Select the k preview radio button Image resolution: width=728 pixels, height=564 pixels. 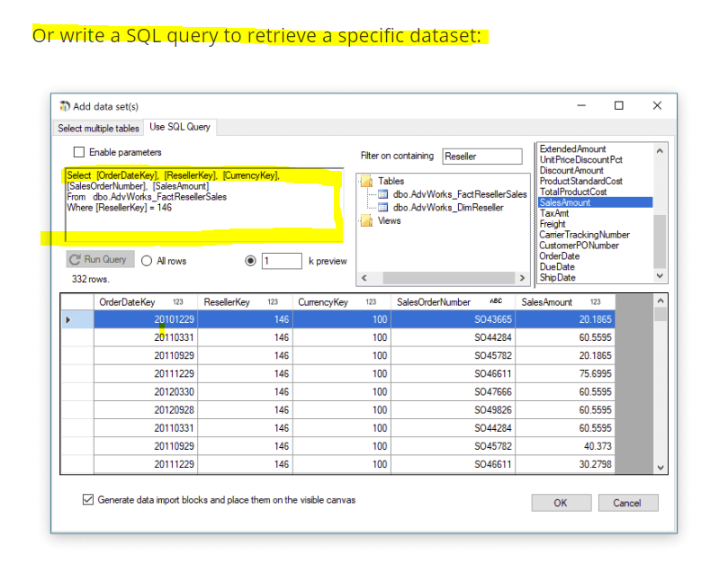coord(251,261)
